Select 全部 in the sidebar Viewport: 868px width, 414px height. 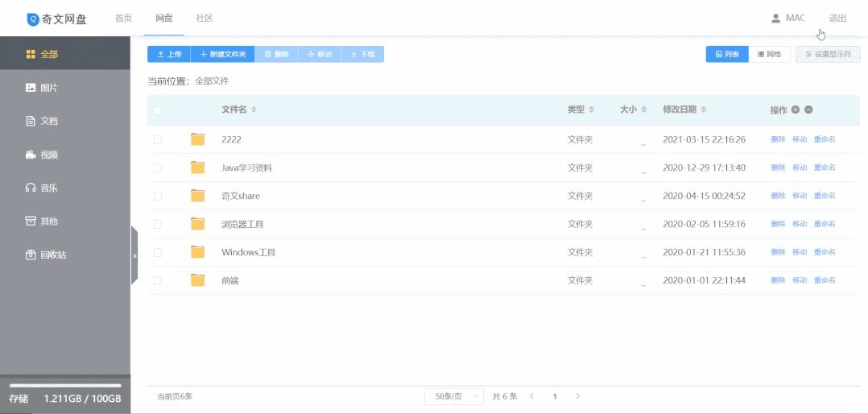tap(64, 54)
